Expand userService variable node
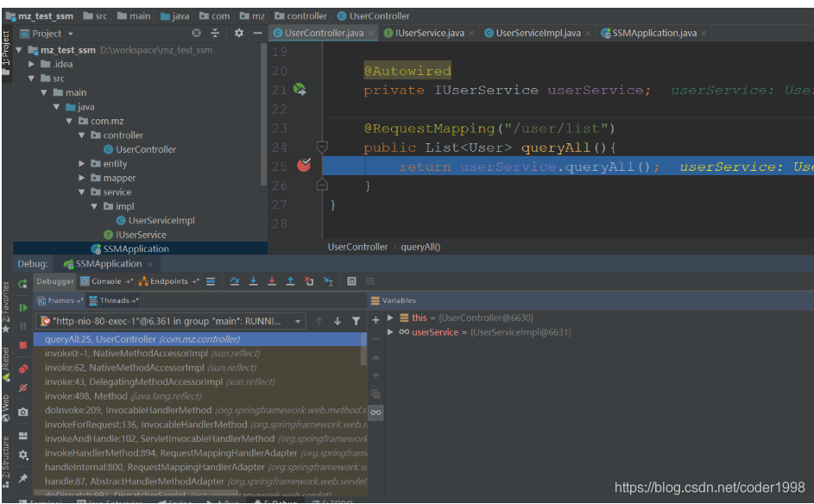 point(390,332)
